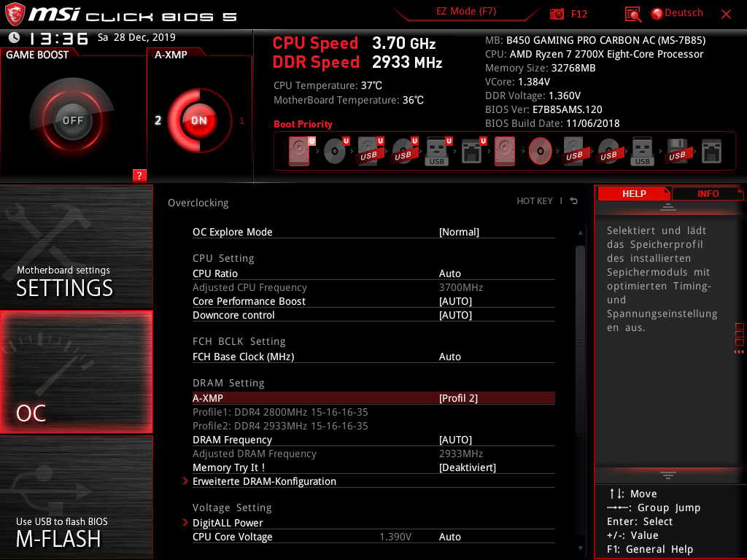Select the last legacy network boot icon
Viewport: 747px width, 560px height.
[711, 152]
